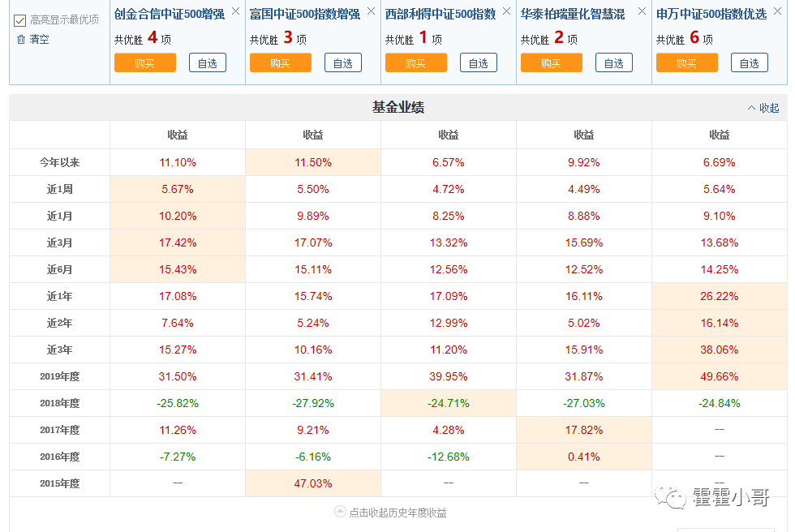
Task: Click the upward chevron beside 收起
Action: point(753,106)
